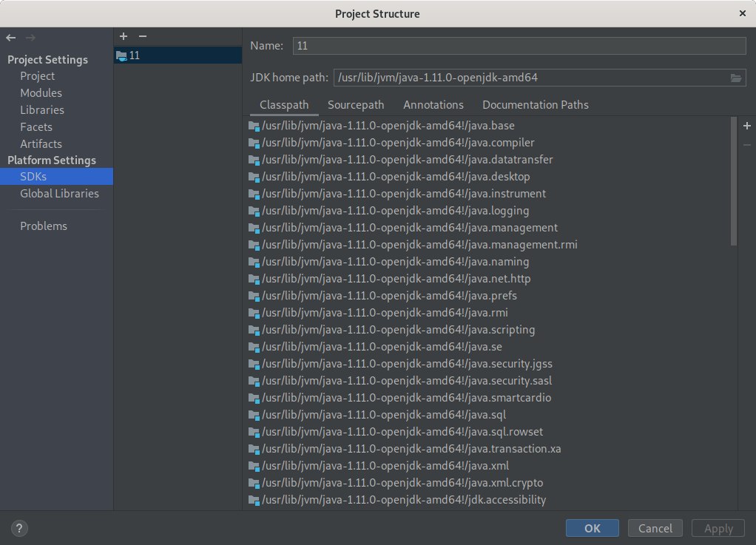
Task: Click the Apply button
Action: [x=718, y=528]
